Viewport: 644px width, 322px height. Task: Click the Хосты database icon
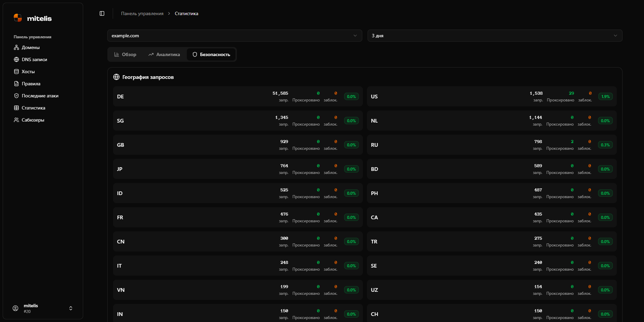tap(16, 72)
